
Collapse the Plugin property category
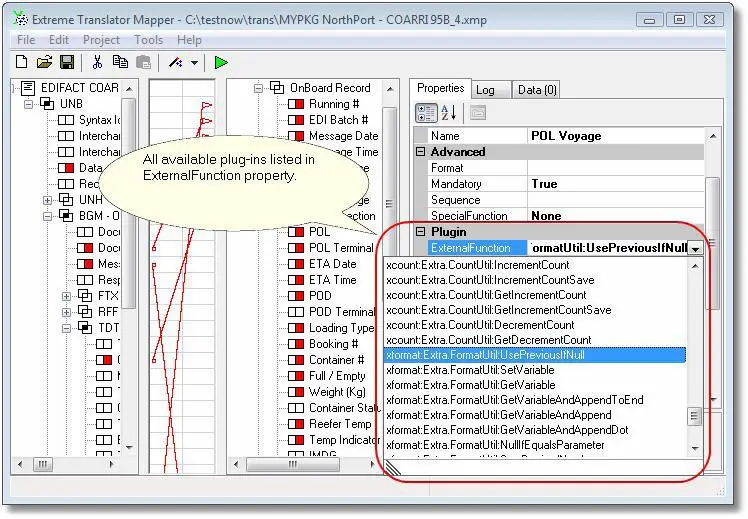(x=420, y=231)
